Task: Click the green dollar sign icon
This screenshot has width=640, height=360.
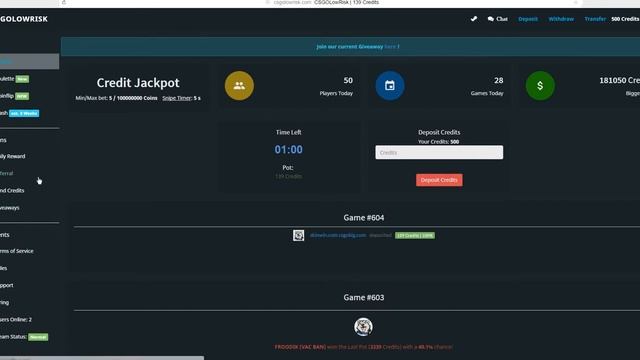Action: coord(540,86)
